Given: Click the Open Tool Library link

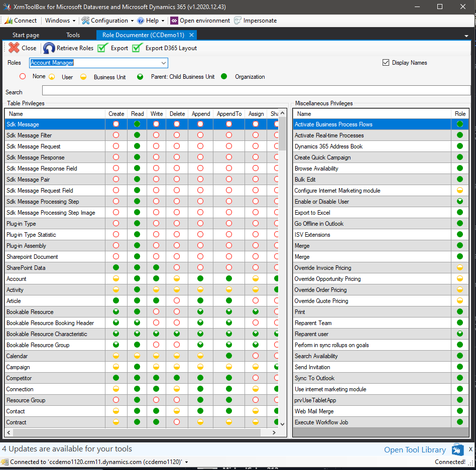Looking at the screenshot, I should (415, 449).
